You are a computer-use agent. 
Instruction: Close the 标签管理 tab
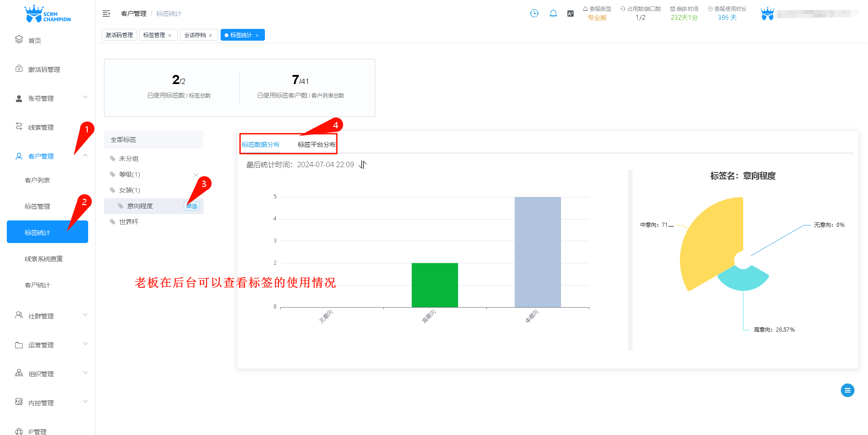[x=170, y=35]
